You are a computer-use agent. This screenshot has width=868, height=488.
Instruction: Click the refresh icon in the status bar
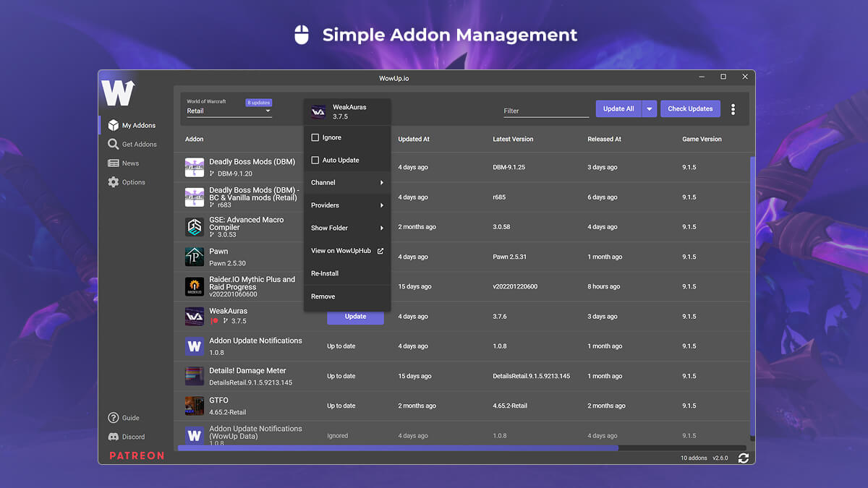(x=743, y=458)
